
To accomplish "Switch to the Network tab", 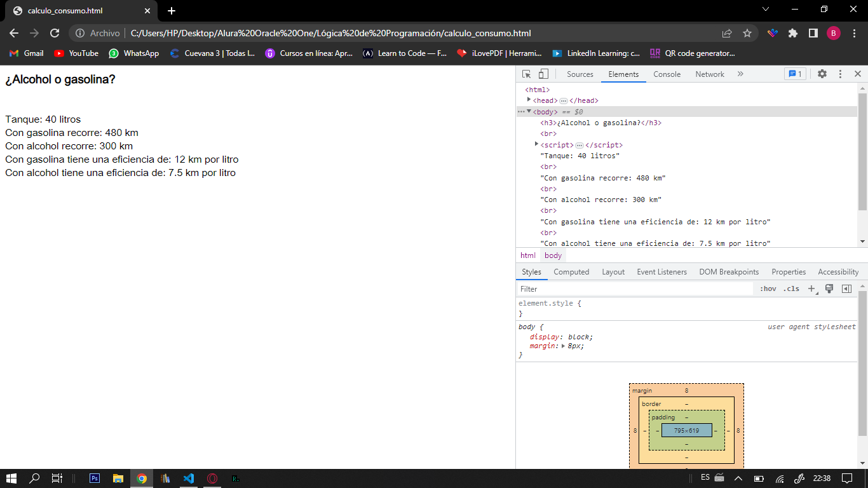I will click(710, 74).
